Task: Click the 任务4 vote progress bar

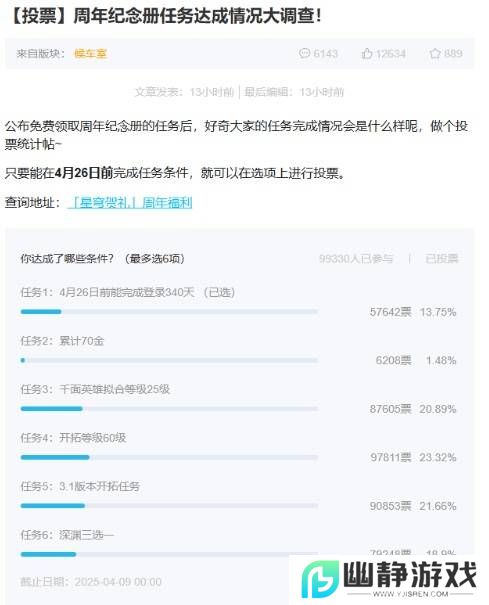Action: click(169, 458)
